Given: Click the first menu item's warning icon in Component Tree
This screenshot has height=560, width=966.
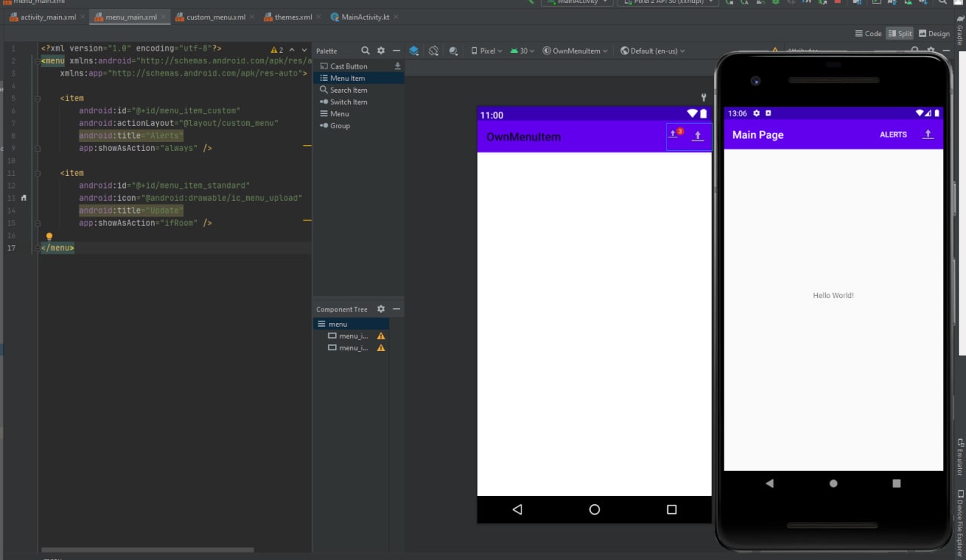Looking at the screenshot, I should pyautogui.click(x=381, y=336).
